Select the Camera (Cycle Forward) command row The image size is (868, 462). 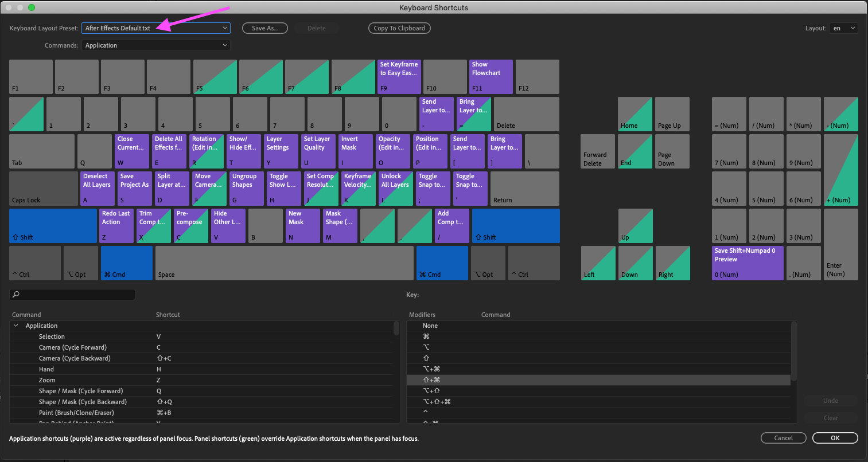point(201,347)
